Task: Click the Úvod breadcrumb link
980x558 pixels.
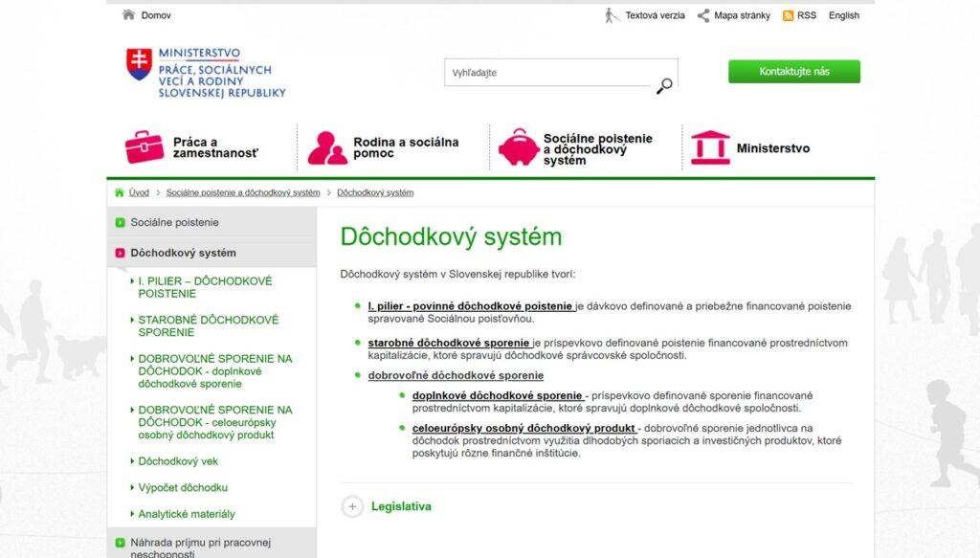Action: [x=139, y=192]
